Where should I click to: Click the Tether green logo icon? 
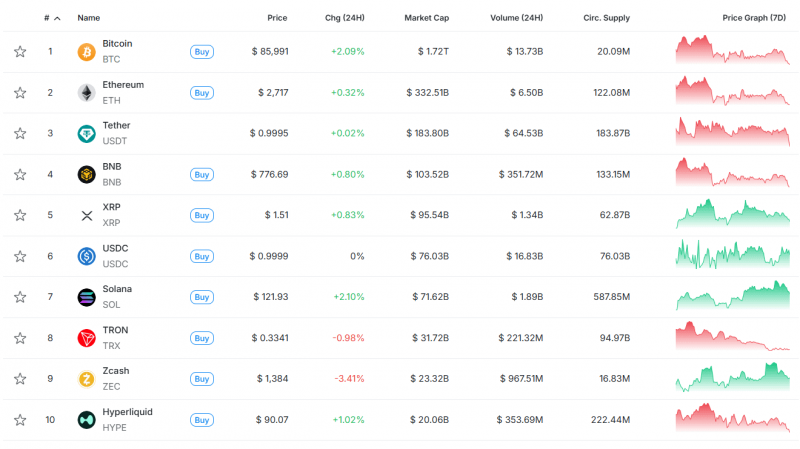click(86, 134)
